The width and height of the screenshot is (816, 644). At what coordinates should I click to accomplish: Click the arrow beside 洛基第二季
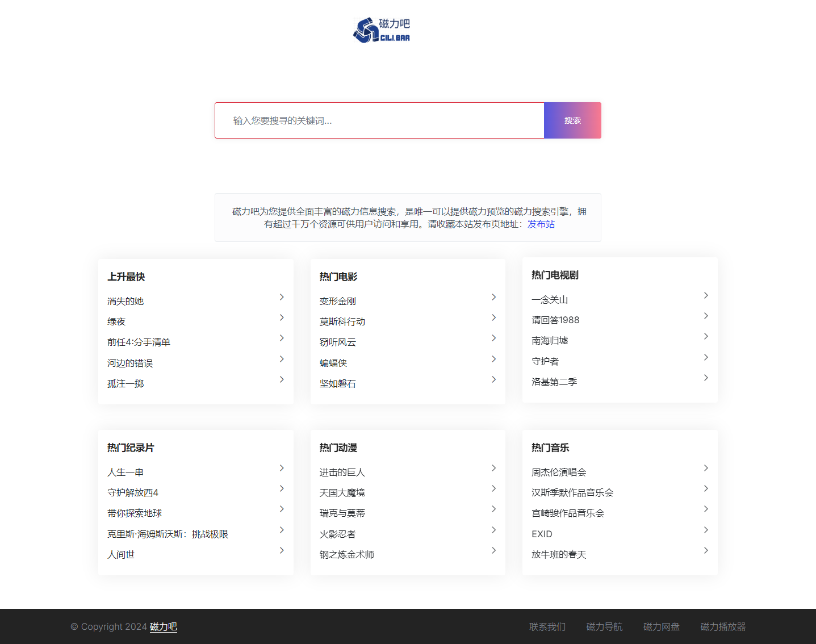pyautogui.click(x=706, y=378)
